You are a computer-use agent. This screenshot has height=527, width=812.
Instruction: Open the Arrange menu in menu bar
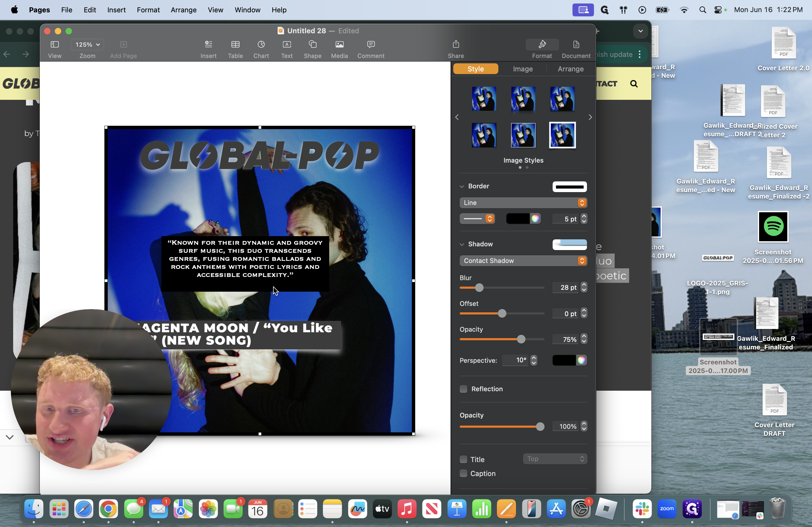click(184, 10)
